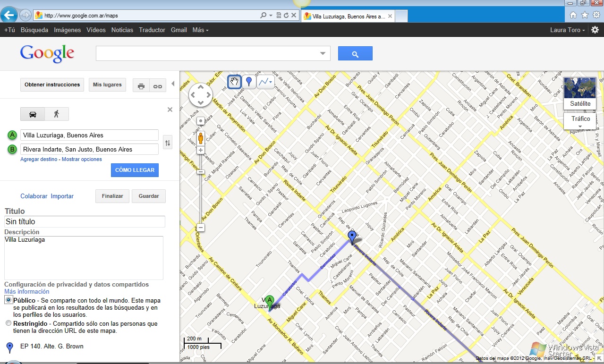The image size is (604, 364).
Task: Click Imágenes in the top navigation
Action: pyautogui.click(x=67, y=30)
